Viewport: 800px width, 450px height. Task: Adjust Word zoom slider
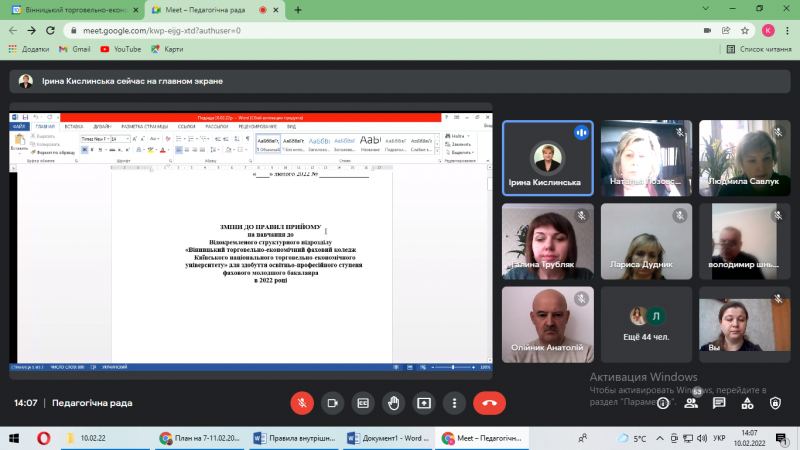pyautogui.click(x=453, y=367)
